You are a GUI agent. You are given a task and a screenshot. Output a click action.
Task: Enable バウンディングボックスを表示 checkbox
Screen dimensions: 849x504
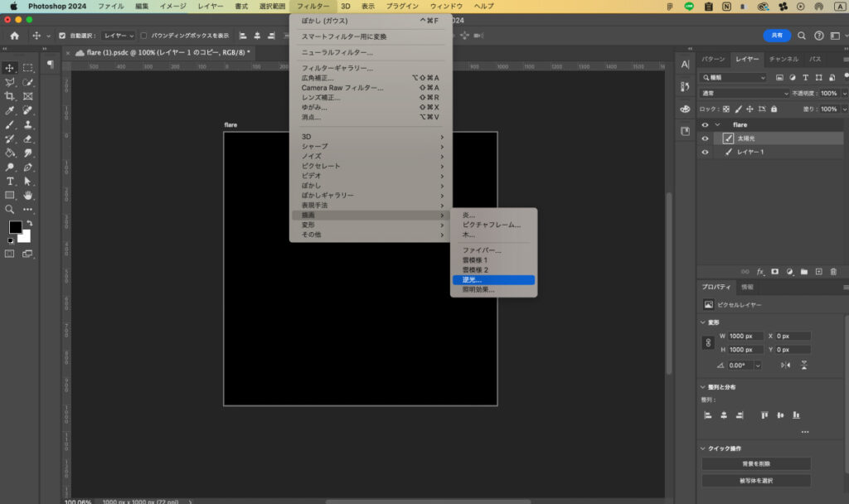tap(143, 36)
